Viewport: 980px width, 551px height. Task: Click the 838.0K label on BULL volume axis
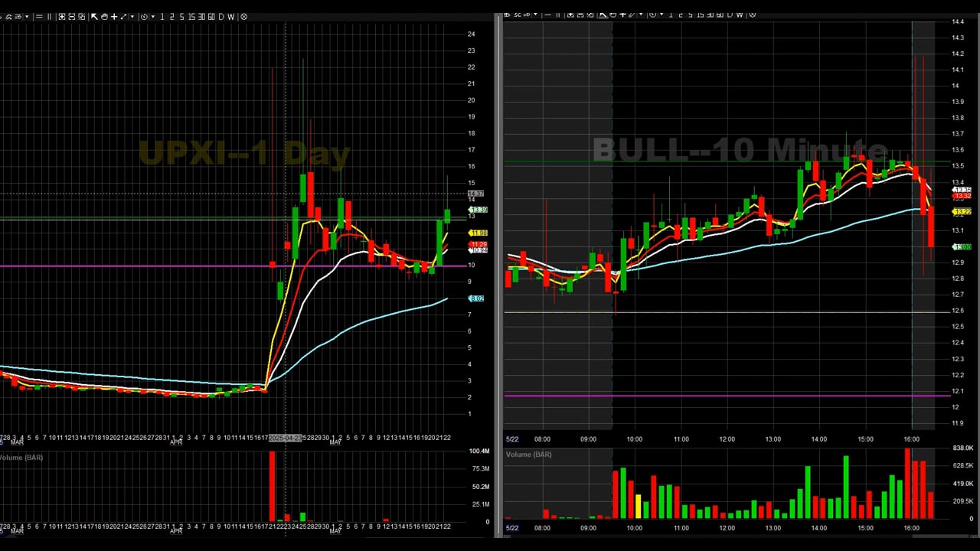pyautogui.click(x=963, y=448)
